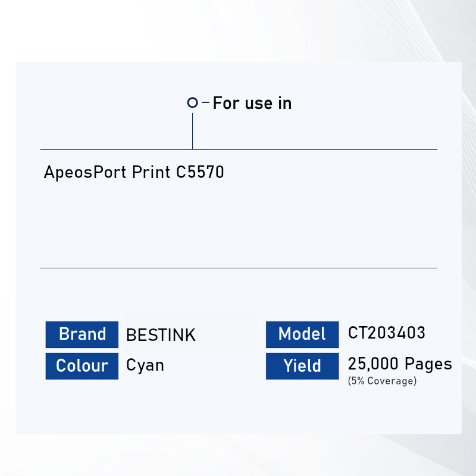Click the circle marker beside For use in

[192, 103]
